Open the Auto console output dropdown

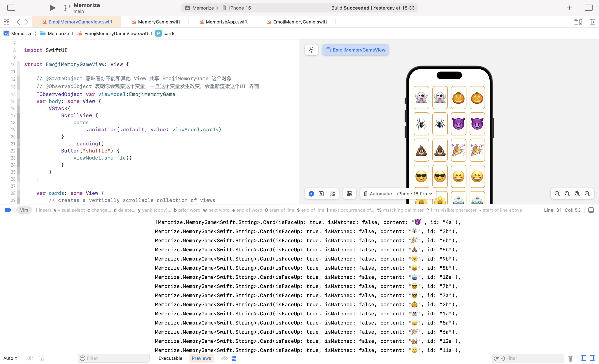point(10,358)
